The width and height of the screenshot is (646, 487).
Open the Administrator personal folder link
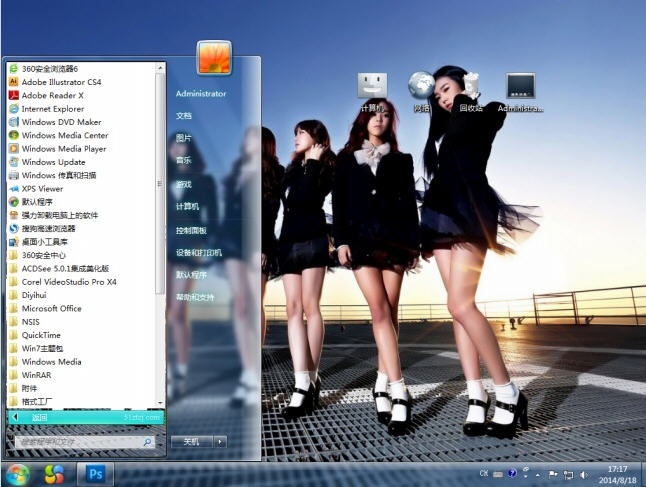coord(201,94)
